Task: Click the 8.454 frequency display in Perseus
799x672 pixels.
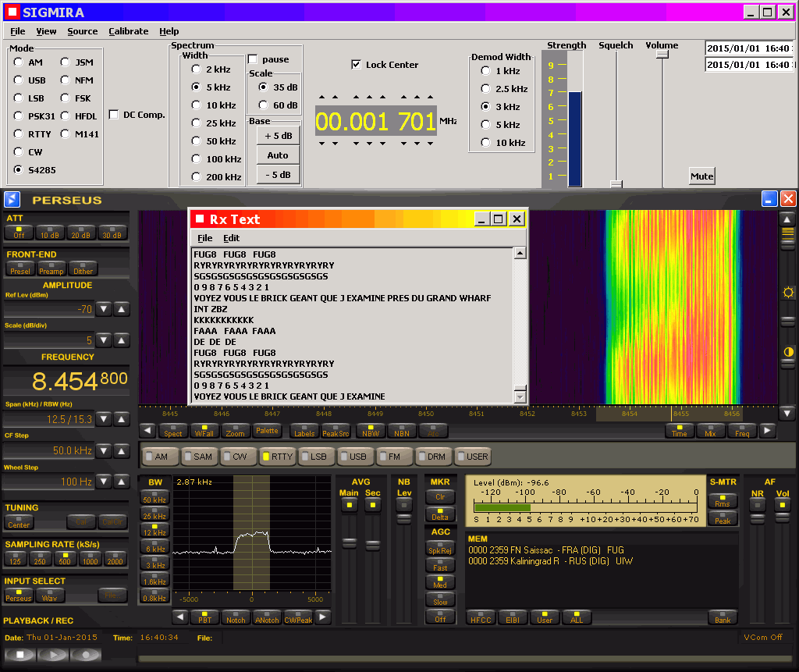Action: 66,382
